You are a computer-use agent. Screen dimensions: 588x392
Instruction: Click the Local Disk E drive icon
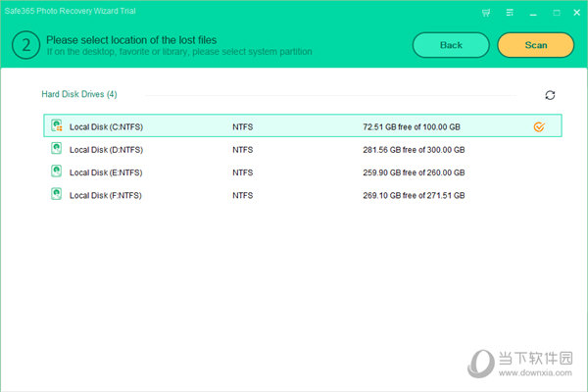56,171
